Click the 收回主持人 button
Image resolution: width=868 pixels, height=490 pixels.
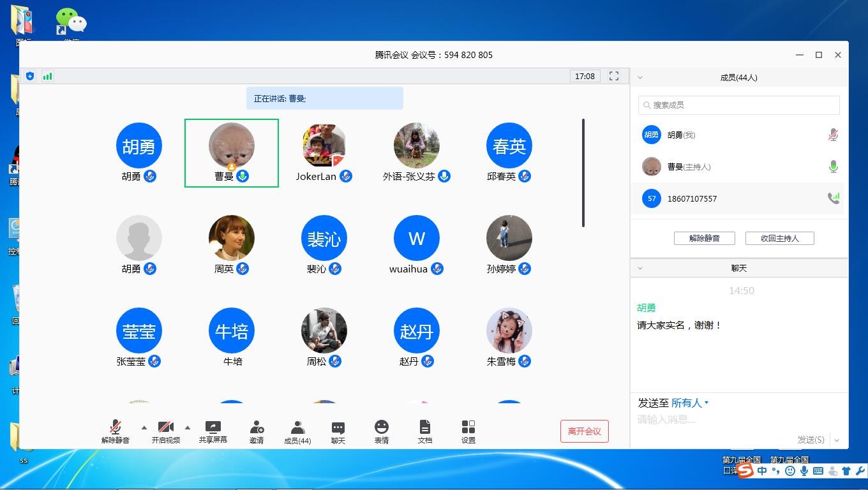click(779, 238)
